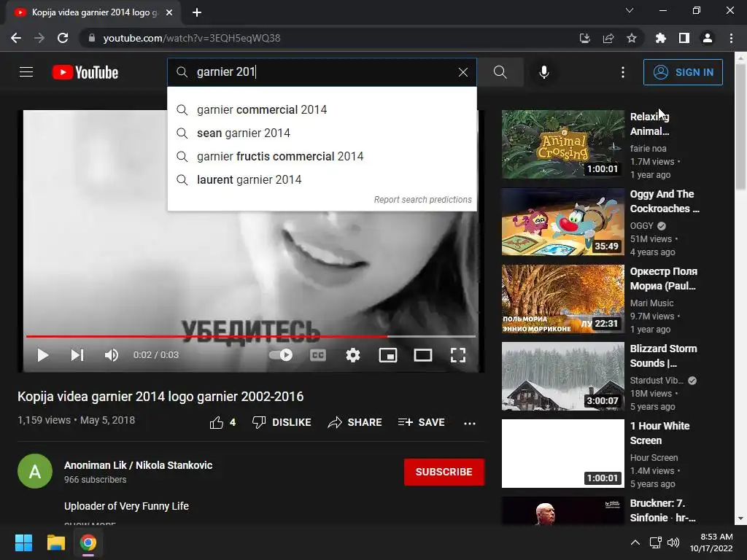Toggle the Chrome side panel
Image resolution: width=747 pixels, height=560 pixels.
pyautogui.click(x=684, y=38)
